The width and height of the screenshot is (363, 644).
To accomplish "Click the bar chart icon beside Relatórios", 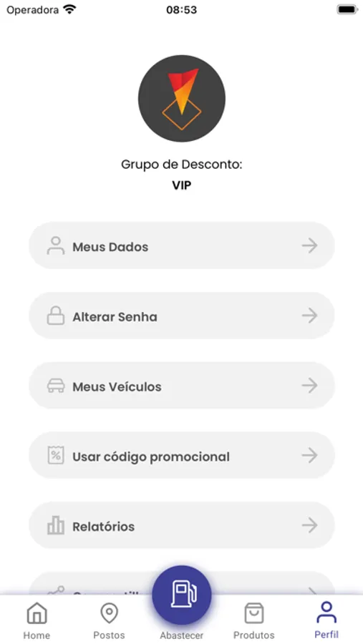I will (56, 525).
